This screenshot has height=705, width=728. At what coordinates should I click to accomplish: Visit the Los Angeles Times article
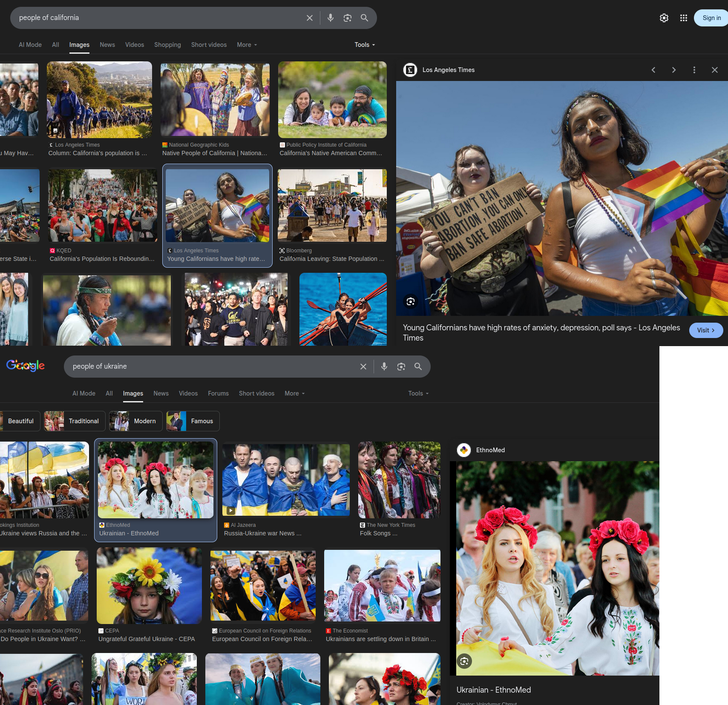[706, 330]
